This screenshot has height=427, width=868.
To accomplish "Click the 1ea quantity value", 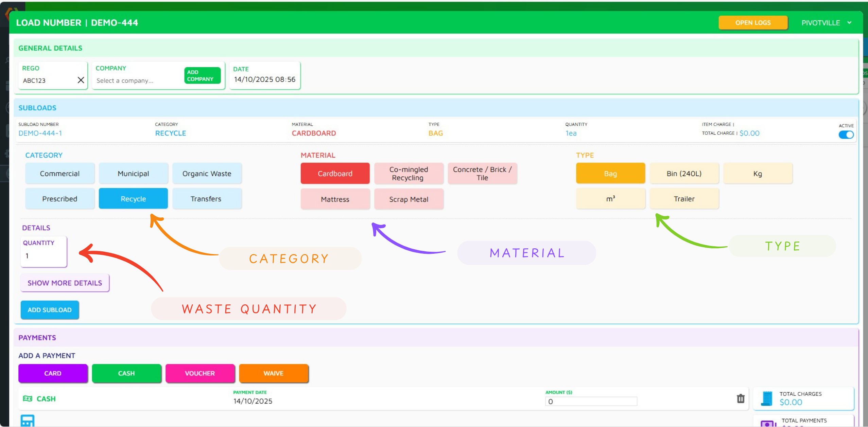I will point(571,133).
